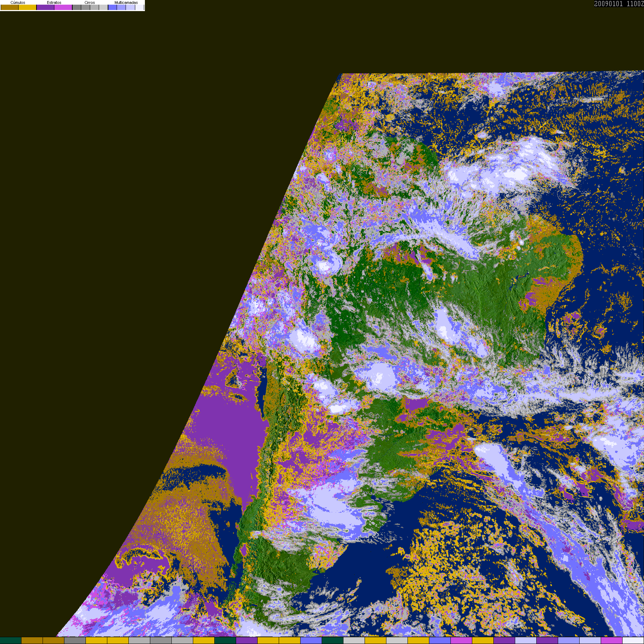This screenshot has height=644, width=644.
Task: Pick the second-darkest gray Cirros swatch
Action: (86, 7)
